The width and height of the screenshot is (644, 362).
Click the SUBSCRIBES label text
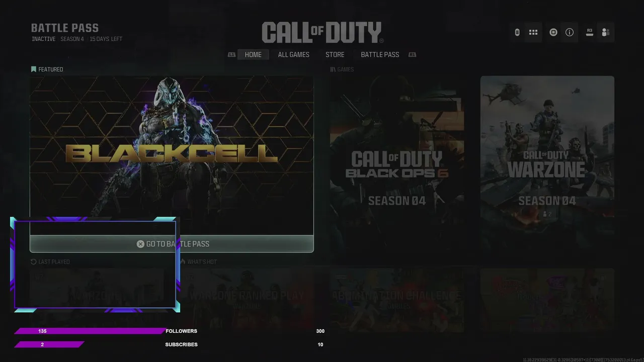[x=181, y=344]
